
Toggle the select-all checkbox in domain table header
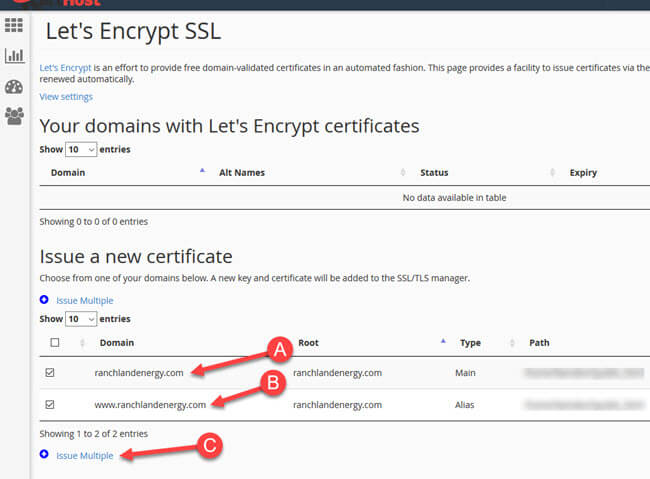(55, 343)
